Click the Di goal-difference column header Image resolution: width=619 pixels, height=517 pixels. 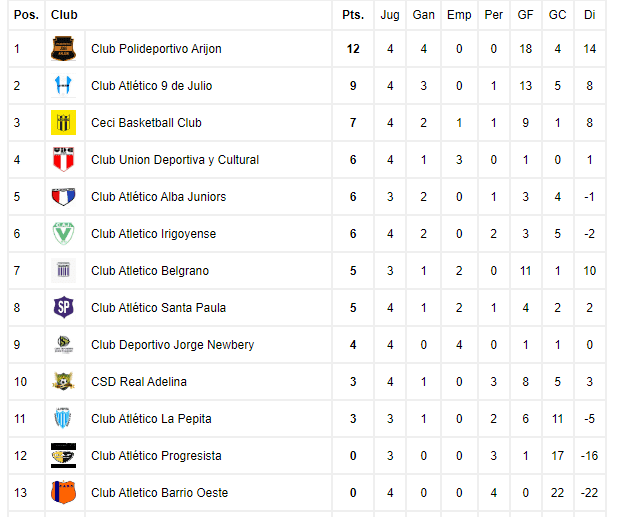(x=589, y=15)
